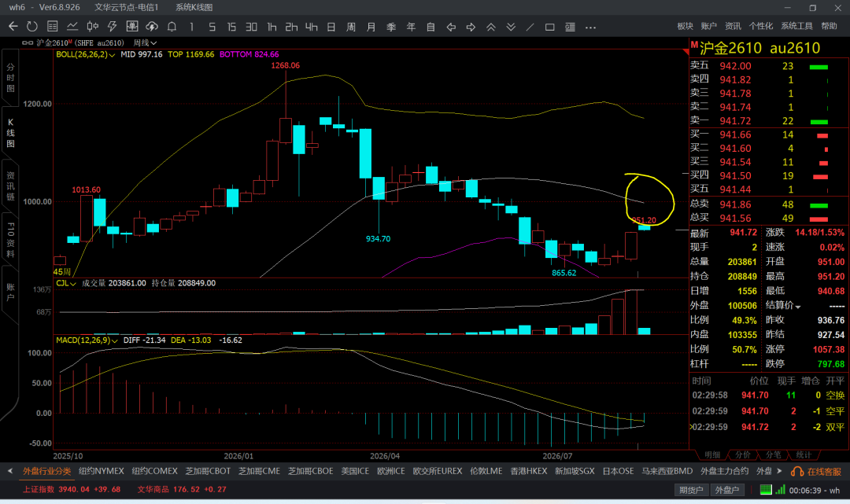850x504 pixels.
Task: Click the double down chevron icon
Action: click(x=511, y=27)
